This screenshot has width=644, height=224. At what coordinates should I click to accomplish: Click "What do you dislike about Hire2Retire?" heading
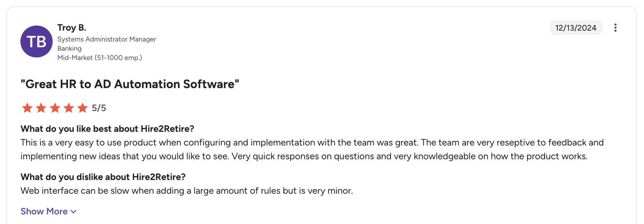[x=103, y=177]
